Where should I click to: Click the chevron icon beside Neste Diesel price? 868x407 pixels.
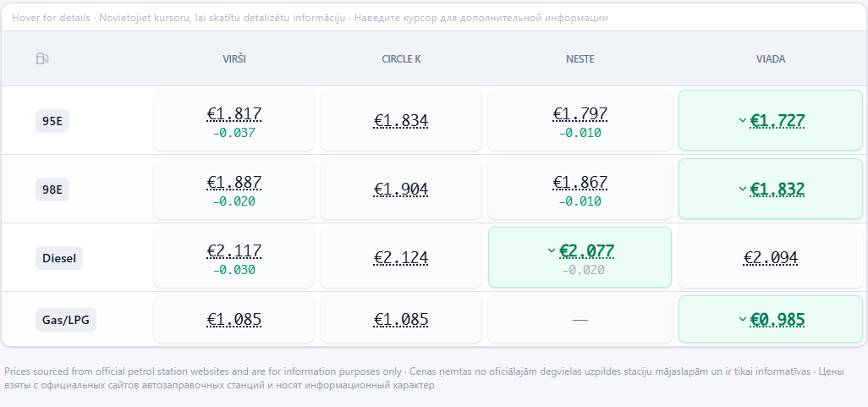pyautogui.click(x=552, y=250)
